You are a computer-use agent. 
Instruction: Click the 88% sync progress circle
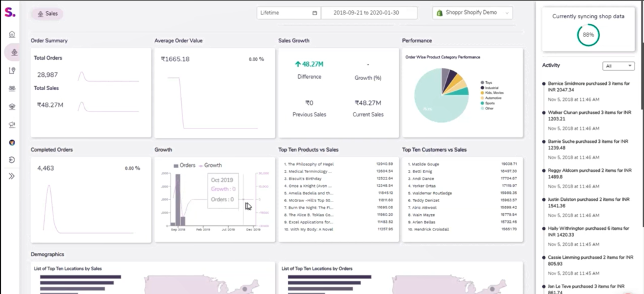pos(587,35)
